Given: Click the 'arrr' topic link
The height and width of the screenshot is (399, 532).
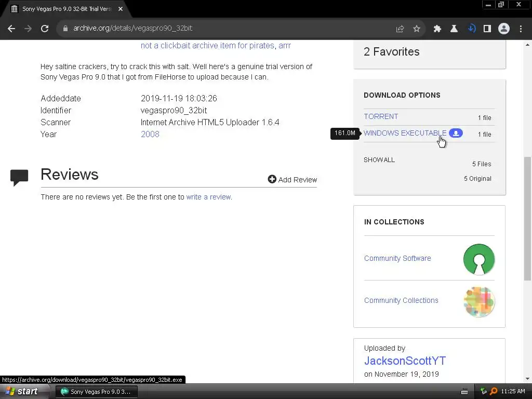Looking at the screenshot, I should pyautogui.click(x=285, y=46).
